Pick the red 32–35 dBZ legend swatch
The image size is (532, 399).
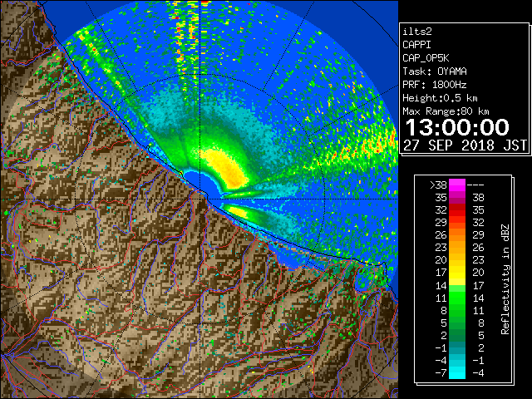(x=457, y=210)
